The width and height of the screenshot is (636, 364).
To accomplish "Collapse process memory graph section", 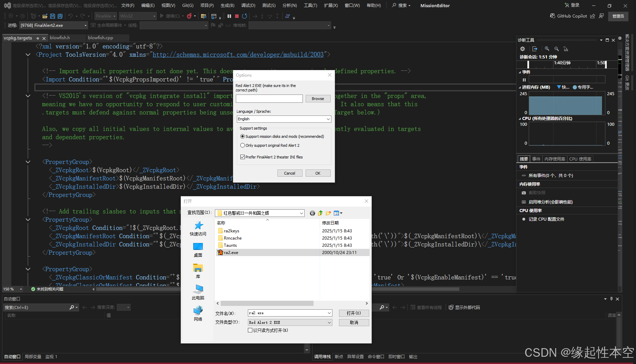I will pos(520,87).
